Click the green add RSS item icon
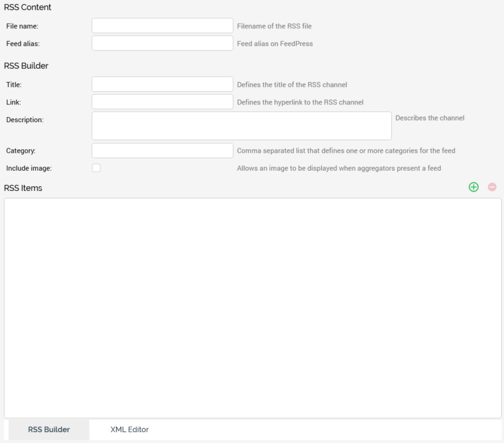This screenshot has width=504, height=443. (473, 187)
